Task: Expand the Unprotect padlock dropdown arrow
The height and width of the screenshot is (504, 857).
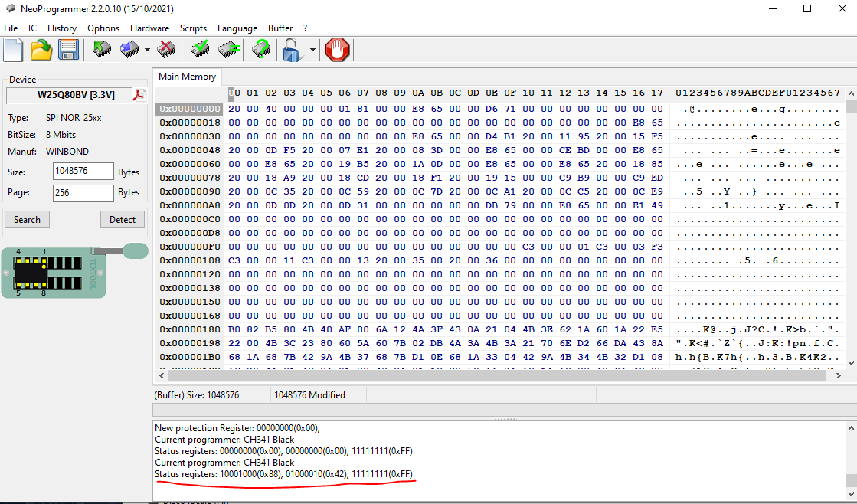Action: (312, 51)
